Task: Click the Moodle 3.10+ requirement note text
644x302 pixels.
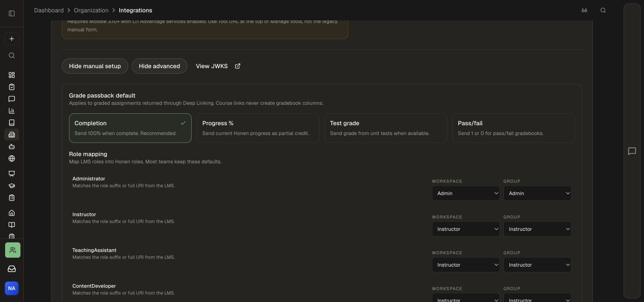Action: (202, 26)
